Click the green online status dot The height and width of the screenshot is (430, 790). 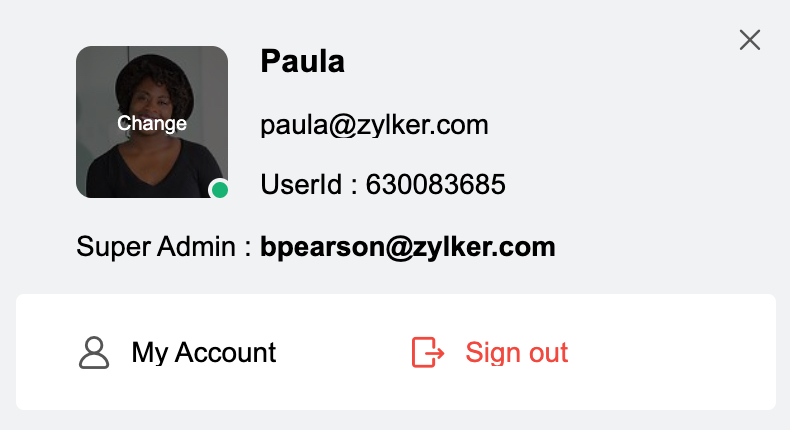point(220,190)
